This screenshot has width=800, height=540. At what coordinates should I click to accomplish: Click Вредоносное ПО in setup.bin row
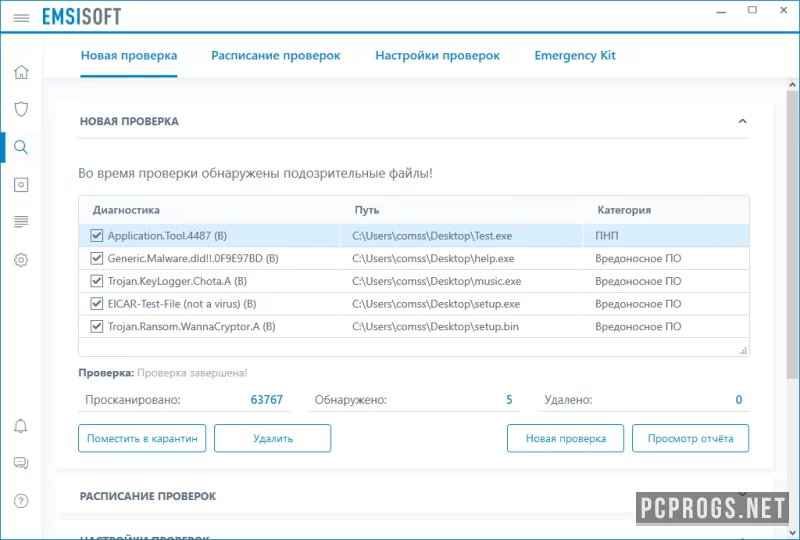pos(638,327)
